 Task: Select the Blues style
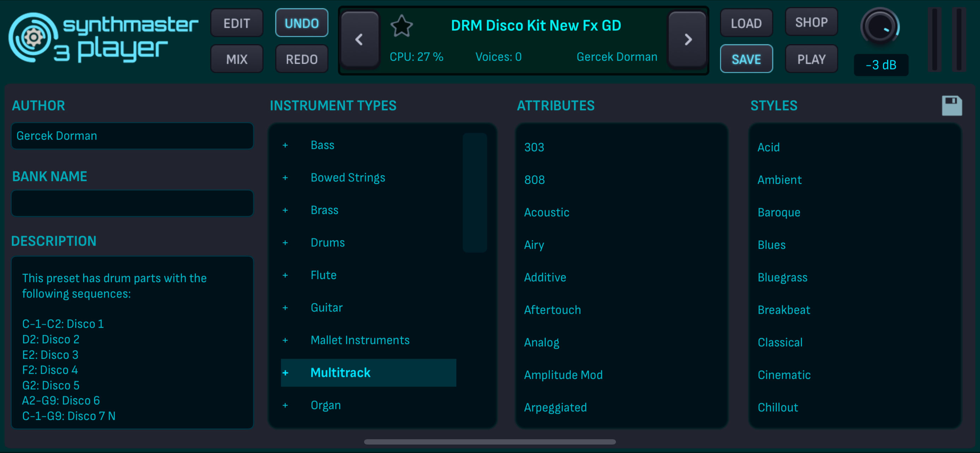[771, 245]
